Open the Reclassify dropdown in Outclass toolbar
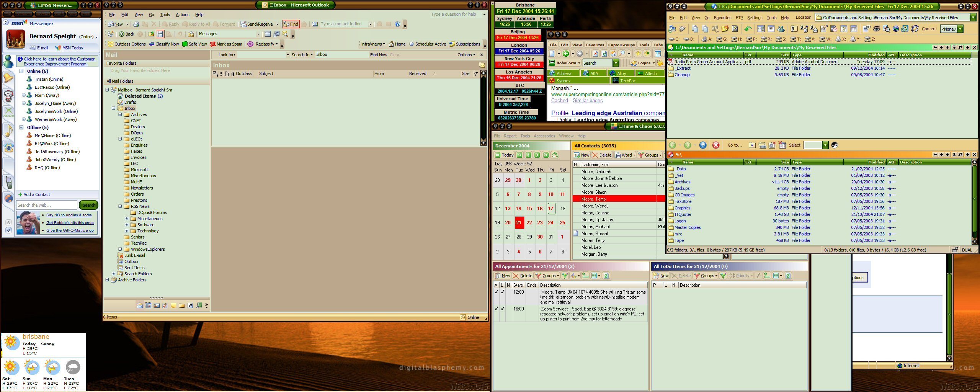The height and width of the screenshot is (392, 980). 263,44
